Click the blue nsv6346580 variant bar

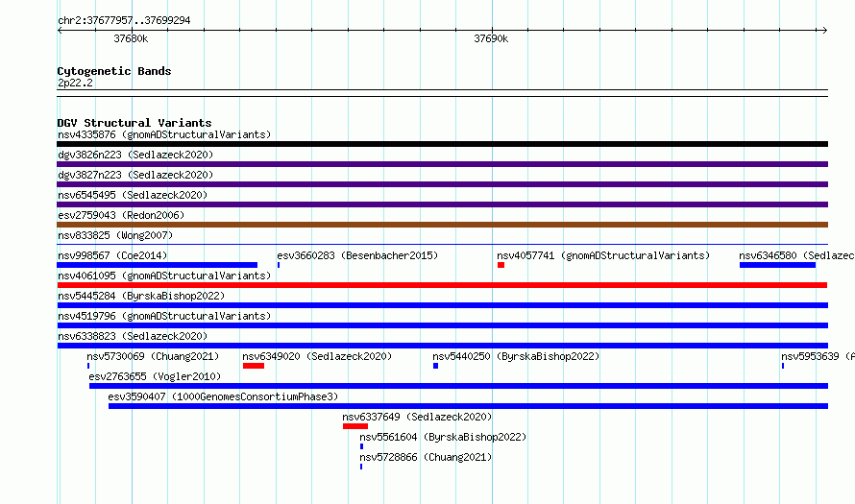click(777, 265)
